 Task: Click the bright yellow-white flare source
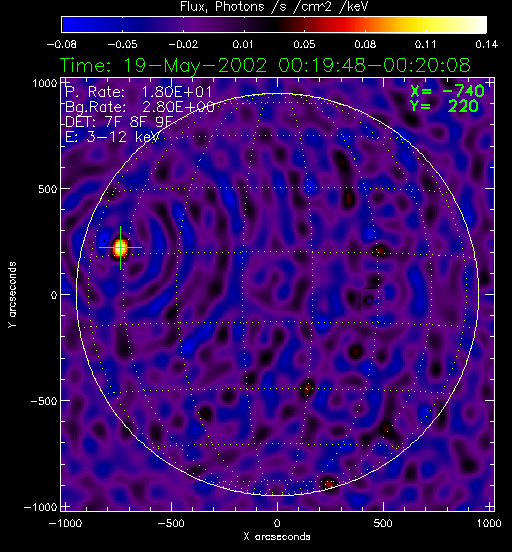pos(120,248)
